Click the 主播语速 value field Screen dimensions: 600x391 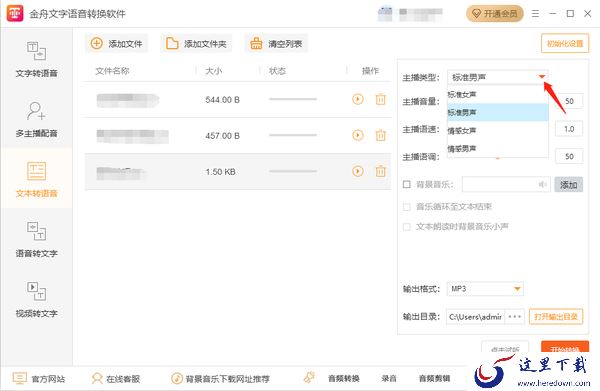[x=569, y=129]
